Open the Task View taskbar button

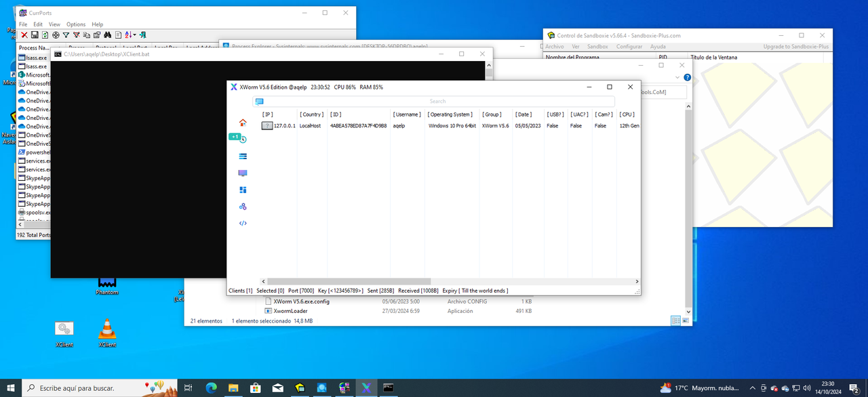(x=189, y=388)
